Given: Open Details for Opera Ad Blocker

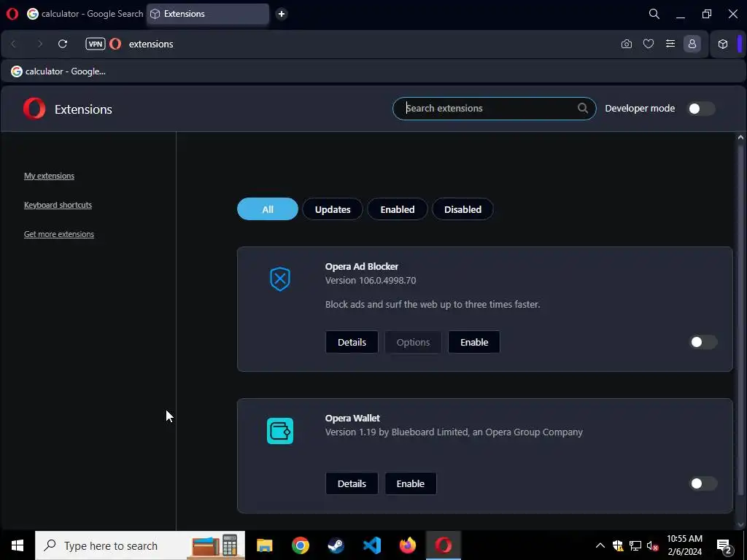Looking at the screenshot, I should point(352,342).
